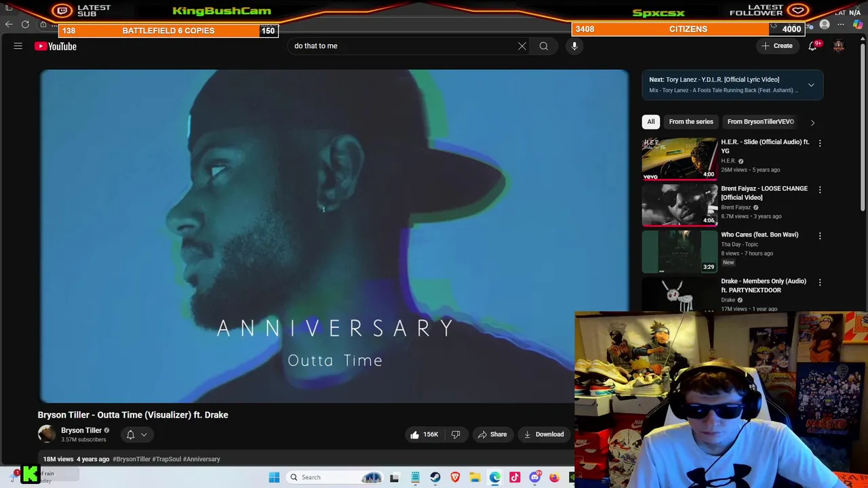Open the browser three-dot menu
868x488 pixels.
tap(841, 25)
